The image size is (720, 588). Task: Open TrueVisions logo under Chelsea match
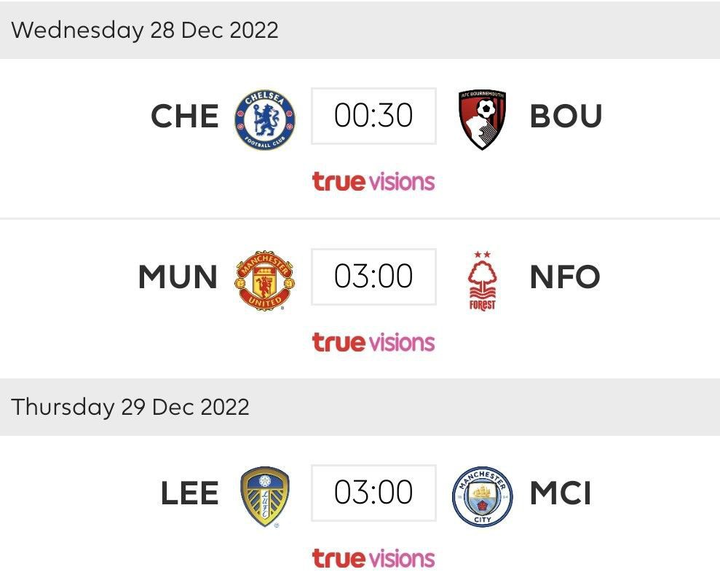pos(373,181)
